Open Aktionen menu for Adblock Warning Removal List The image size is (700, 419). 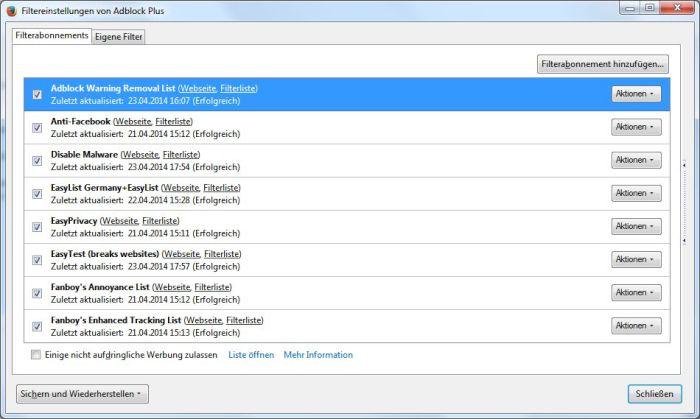636,94
